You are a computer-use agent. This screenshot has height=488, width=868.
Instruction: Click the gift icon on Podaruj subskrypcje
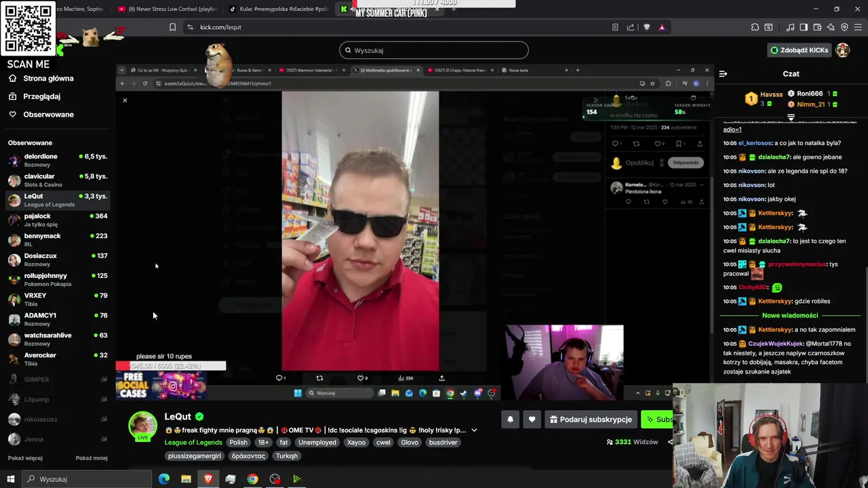[x=553, y=420]
